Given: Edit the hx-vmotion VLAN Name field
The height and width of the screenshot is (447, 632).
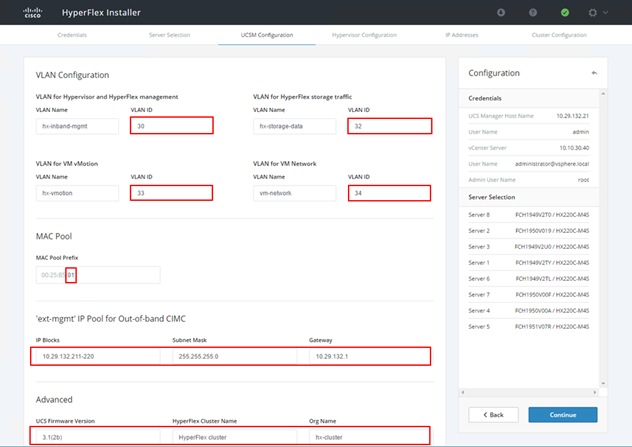Looking at the screenshot, I should tap(77, 193).
